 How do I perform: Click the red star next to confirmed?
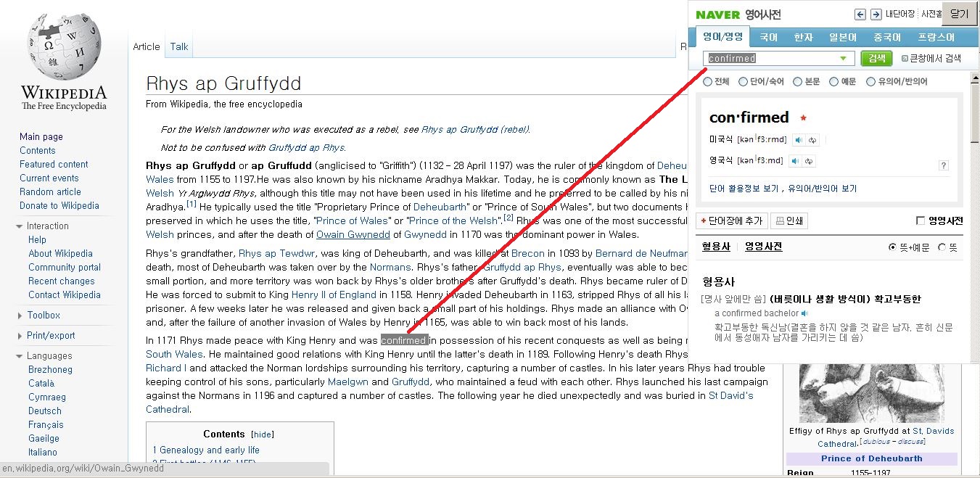coord(803,118)
